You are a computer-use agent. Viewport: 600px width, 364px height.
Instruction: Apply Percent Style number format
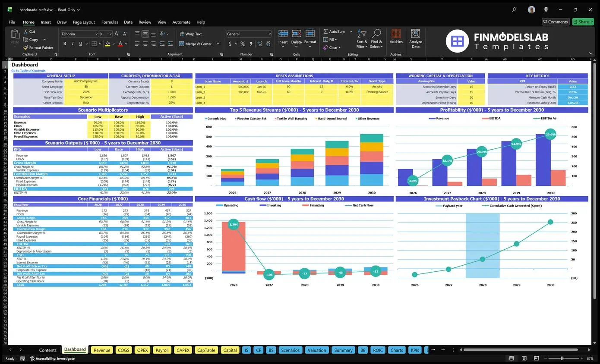[243, 44]
